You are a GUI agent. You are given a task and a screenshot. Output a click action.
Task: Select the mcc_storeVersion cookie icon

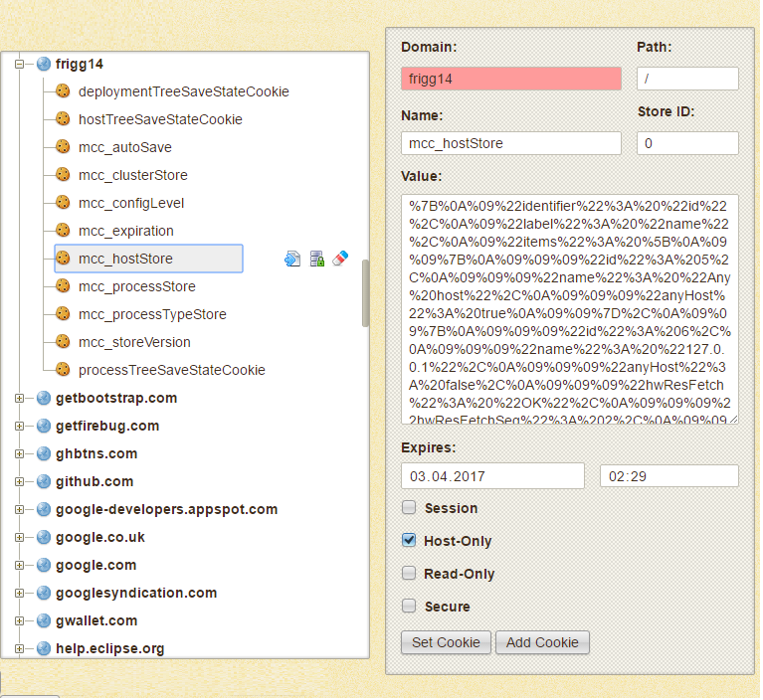(x=63, y=342)
